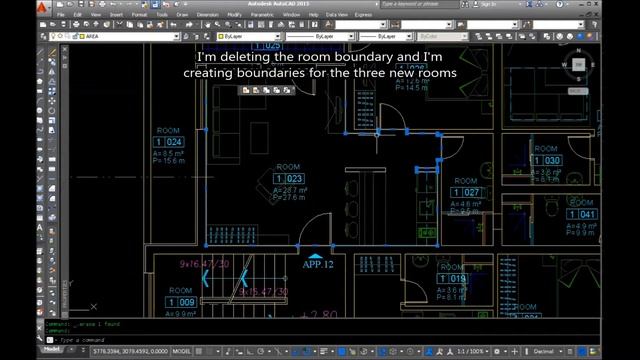Click Plot printer icon in Standard toolbar
The image size is (640, 360).
(76, 24)
